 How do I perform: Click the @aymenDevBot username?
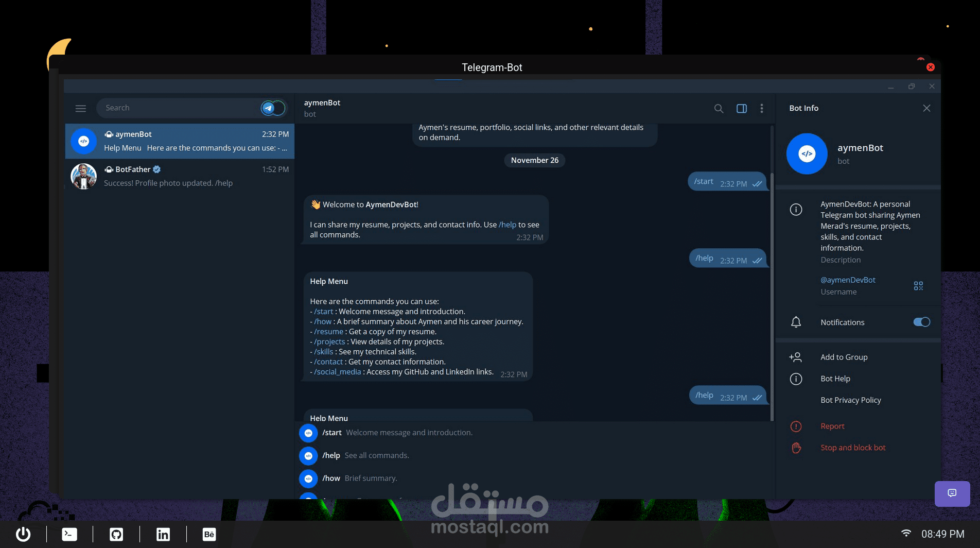(848, 280)
